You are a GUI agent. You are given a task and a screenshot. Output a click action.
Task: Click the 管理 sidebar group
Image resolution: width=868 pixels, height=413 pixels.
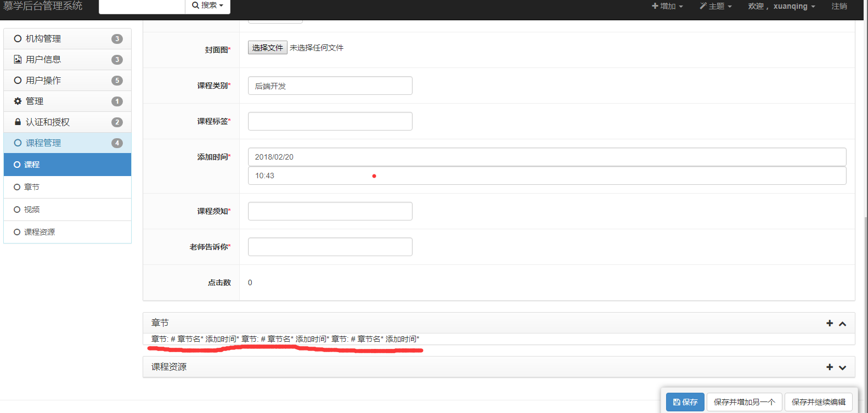[x=67, y=101]
